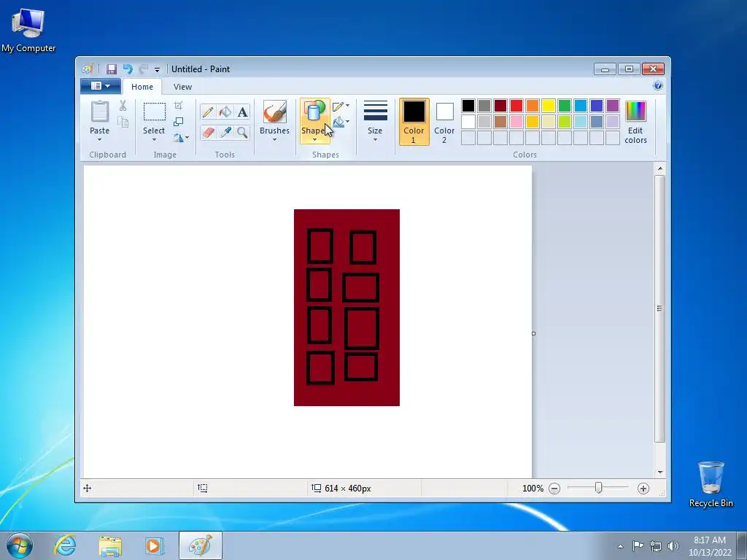Viewport: 747px width, 560px height.
Task: Click the Resize and skew icon
Action: (x=178, y=122)
